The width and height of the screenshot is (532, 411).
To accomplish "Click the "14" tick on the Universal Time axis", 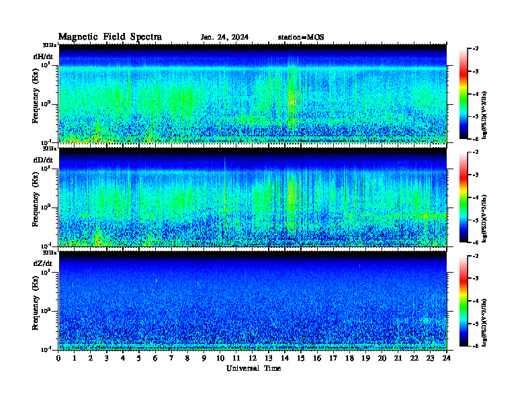I will click(x=285, y=358).
